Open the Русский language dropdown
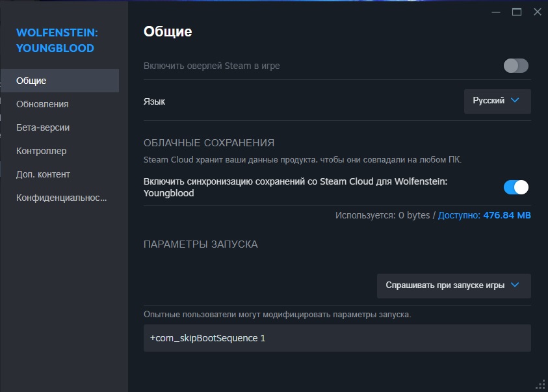 pyautogui.click(x=497, y=101)
